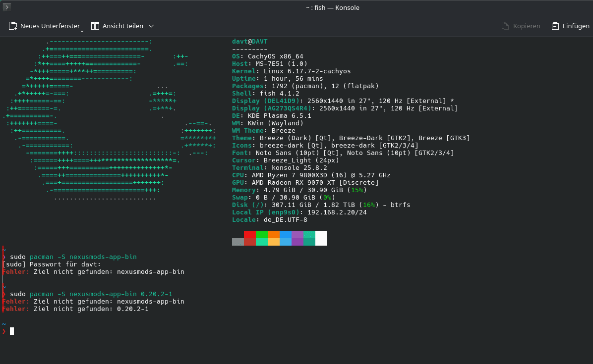Open the Neues Unterfenster dropdown arrow
The width and height of the screenshot is (593, 364).
[82, 31]
